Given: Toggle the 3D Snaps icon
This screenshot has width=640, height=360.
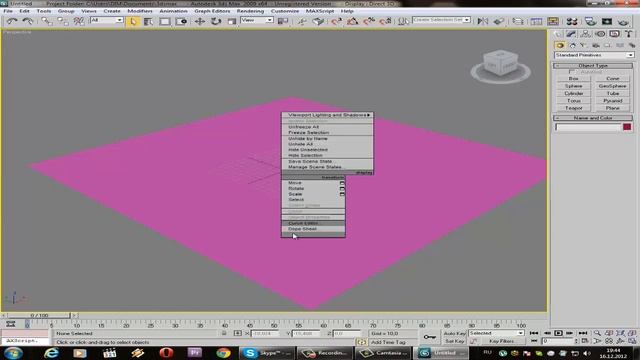Looking at the screenshot, I should (x=336, y=21).
